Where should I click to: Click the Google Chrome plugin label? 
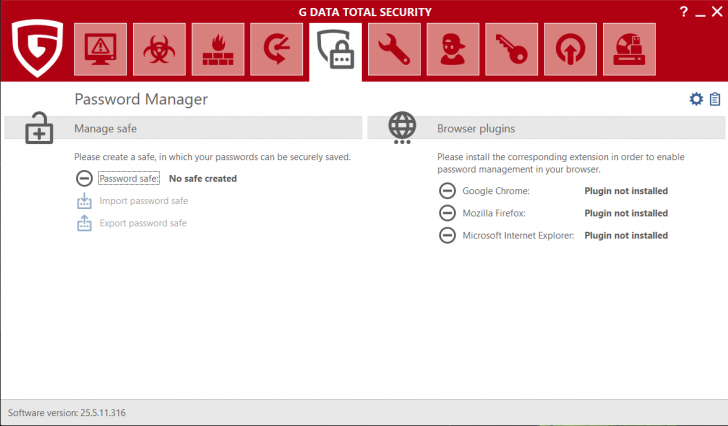(496, 191)
